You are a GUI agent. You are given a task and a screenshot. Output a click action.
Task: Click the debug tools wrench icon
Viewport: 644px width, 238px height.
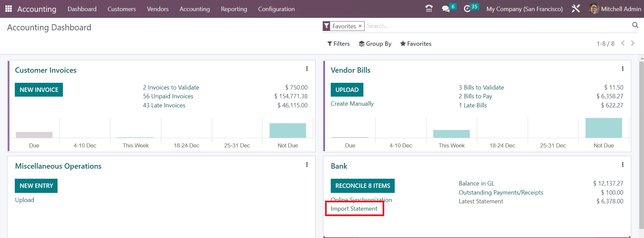click(x=576, y=9)
